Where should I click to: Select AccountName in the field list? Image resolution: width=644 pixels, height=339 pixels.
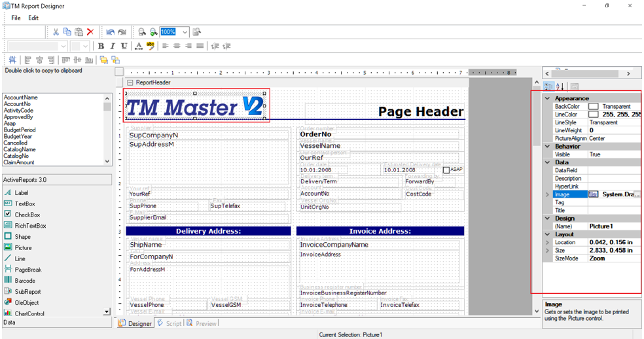point(21,98)
